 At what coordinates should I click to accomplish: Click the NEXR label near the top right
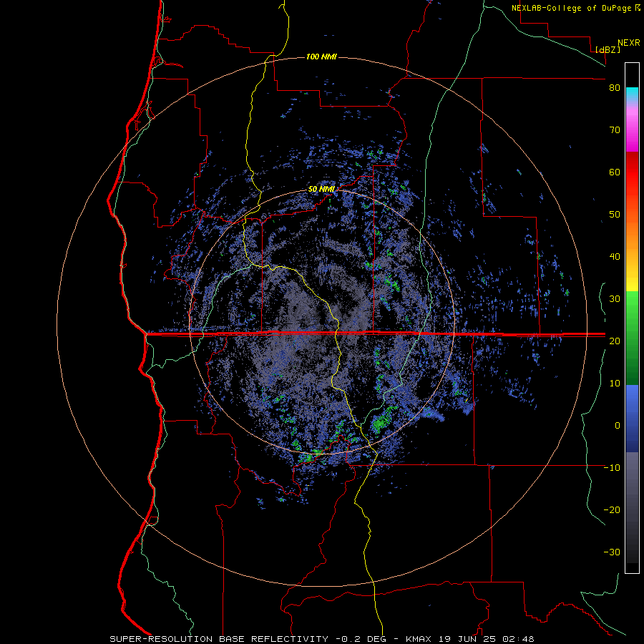click(629, 43)
